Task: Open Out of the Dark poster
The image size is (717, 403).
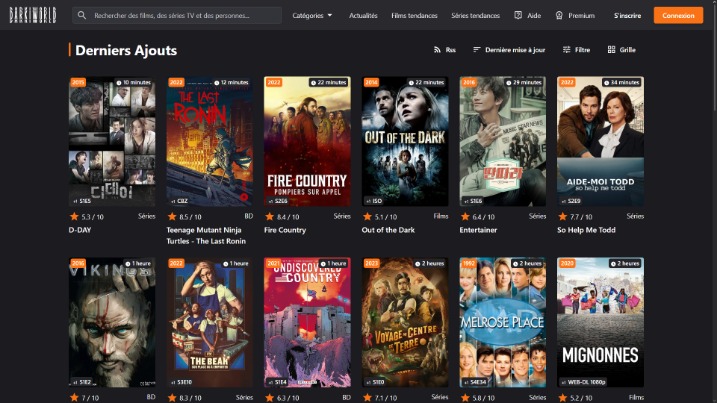Action: click(x=405, y=141)
